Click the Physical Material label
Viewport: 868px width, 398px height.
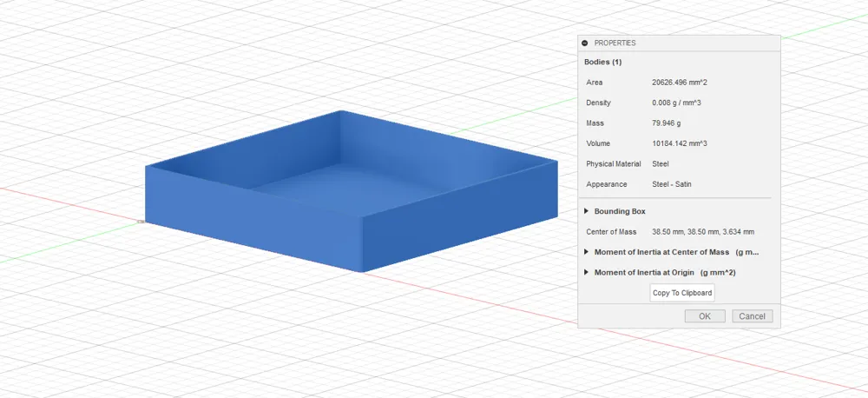(614, 164)
